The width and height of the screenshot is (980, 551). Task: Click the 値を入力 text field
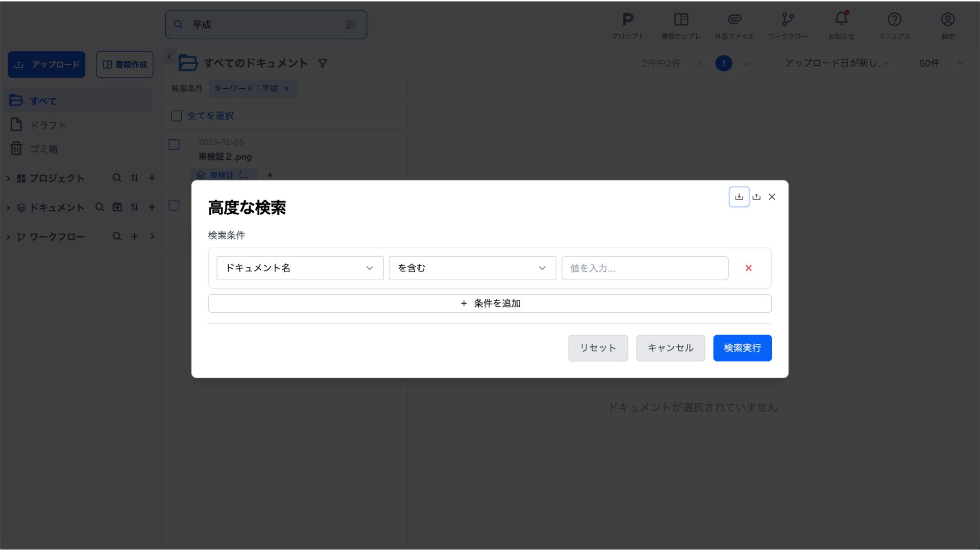tap(644, 268)
